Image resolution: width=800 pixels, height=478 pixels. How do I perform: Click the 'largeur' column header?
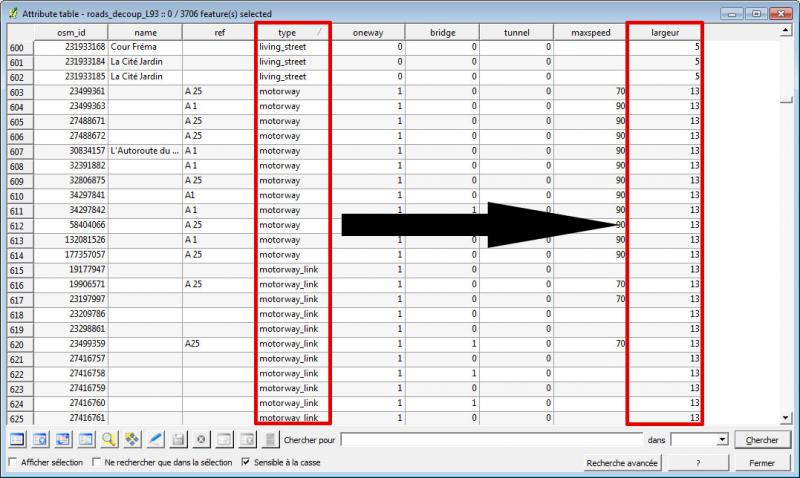pyautogui.click(x=664, y=33)
